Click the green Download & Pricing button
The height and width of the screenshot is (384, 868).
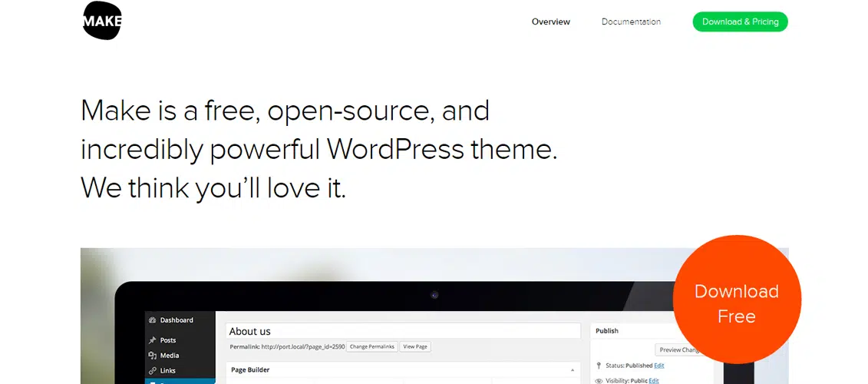740,22
